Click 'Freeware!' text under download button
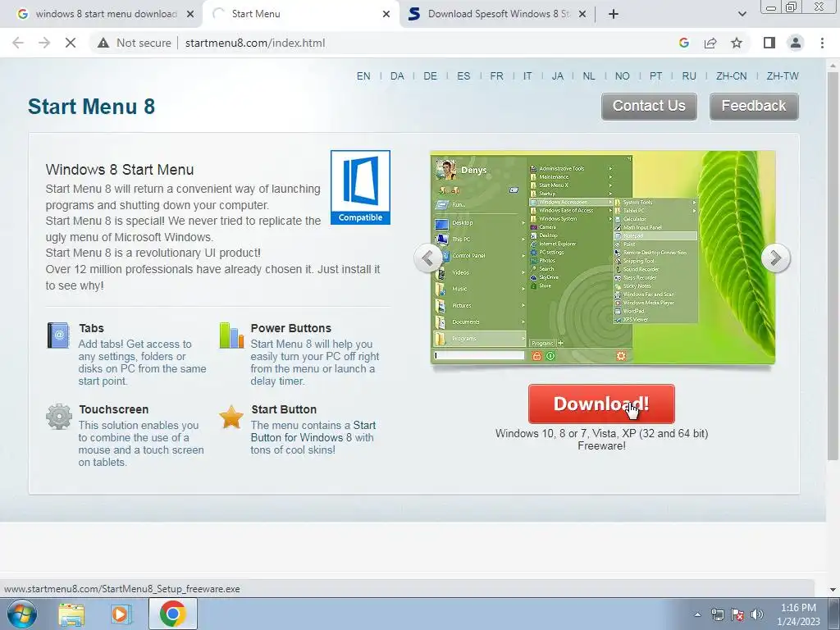Viewport: 840px width, 630px height. pos(601,445)
